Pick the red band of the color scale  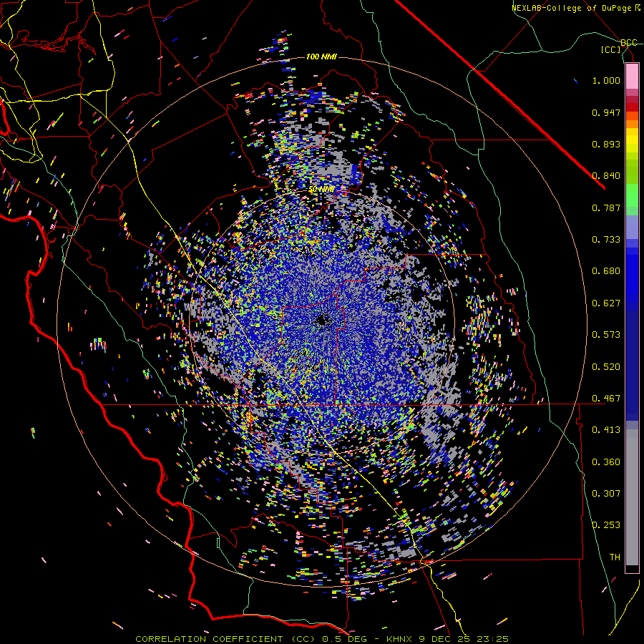[x=632, y=107]
